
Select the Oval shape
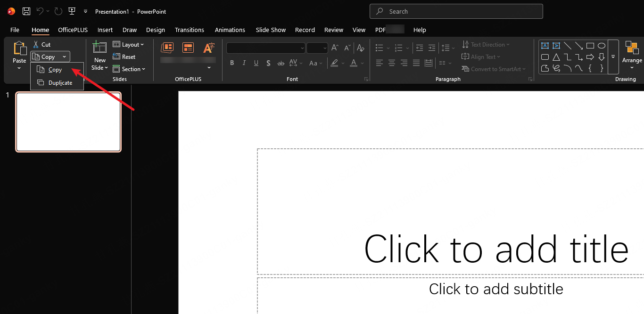pos(602,46)
